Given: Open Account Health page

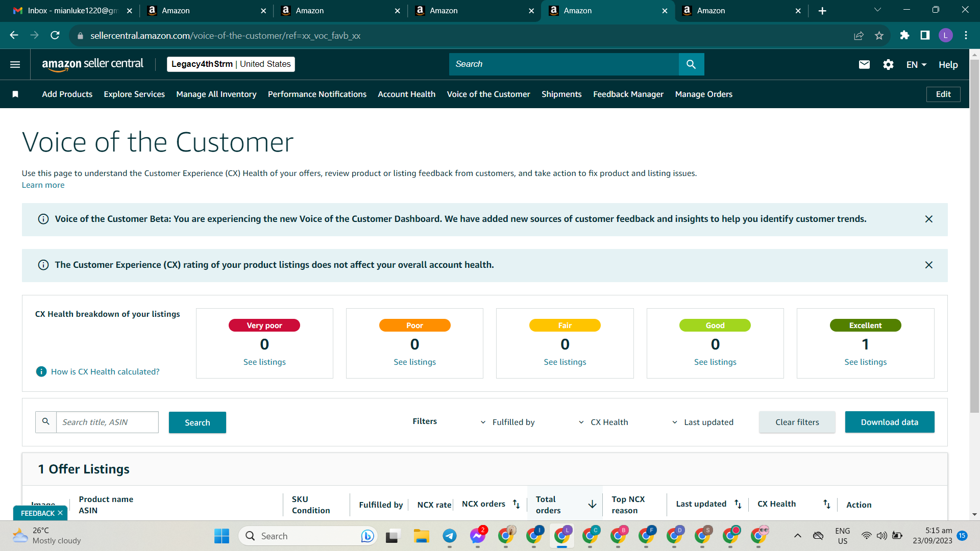Looking at the screenshot, I should pos(406,94).
